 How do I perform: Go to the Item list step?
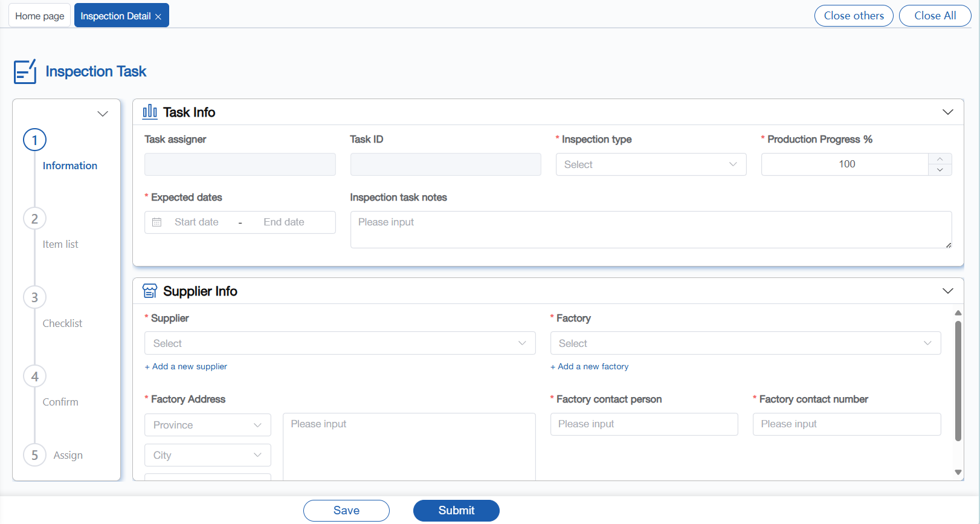tap(60, 244)
